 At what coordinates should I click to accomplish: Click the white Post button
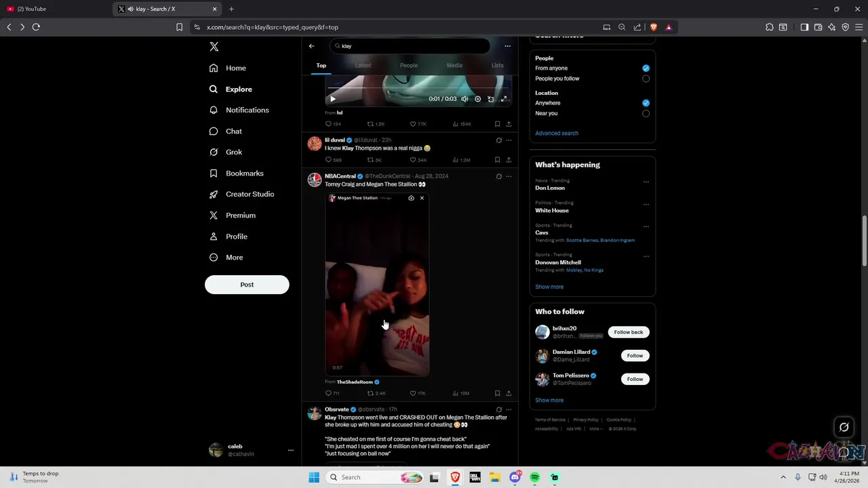click(247, 285)
